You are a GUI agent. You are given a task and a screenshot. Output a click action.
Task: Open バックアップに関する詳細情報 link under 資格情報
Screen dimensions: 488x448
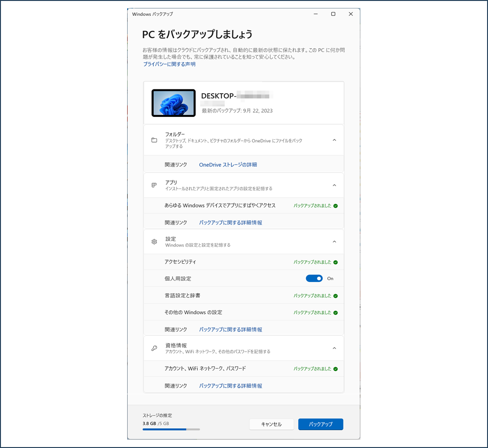[230, 386]
